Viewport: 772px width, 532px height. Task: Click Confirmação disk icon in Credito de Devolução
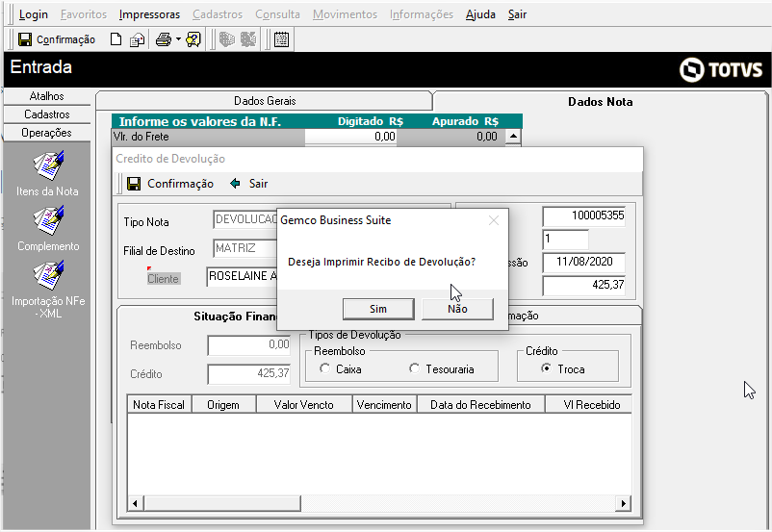pyautogui.click(x=134, y=184)
